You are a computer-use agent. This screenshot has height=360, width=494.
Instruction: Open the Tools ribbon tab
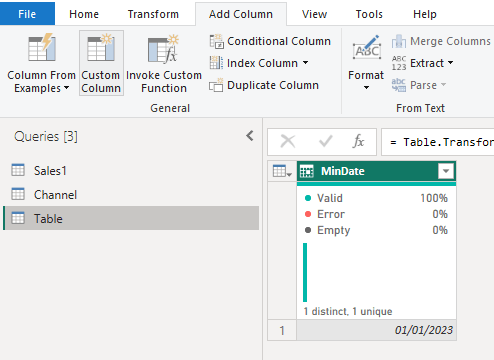(x=369, y=14)
